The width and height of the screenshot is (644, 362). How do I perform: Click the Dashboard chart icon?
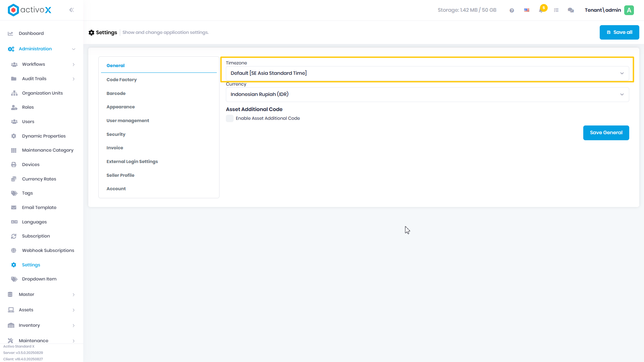pos(10,34)
